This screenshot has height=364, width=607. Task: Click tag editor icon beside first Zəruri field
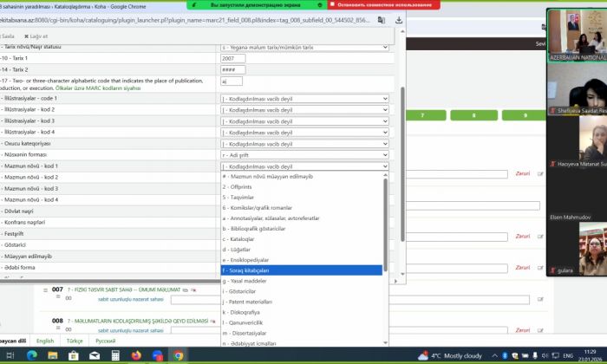[540, 173]
